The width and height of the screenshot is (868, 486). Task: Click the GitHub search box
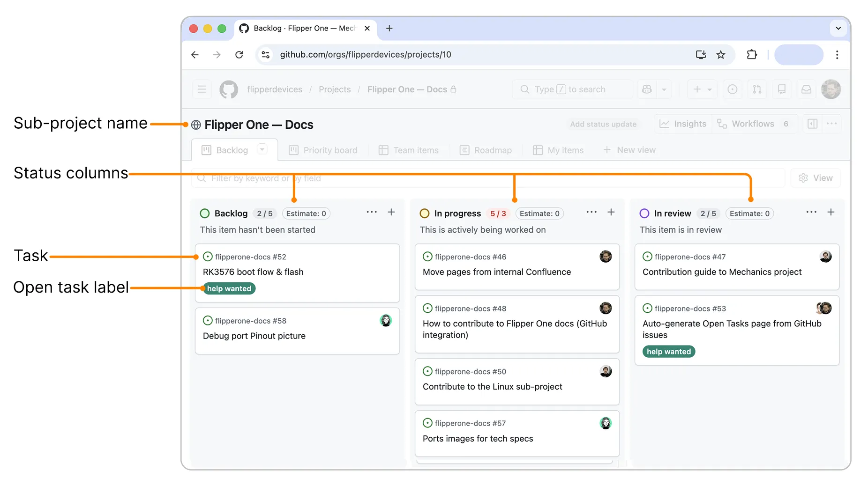coord(572,89)
